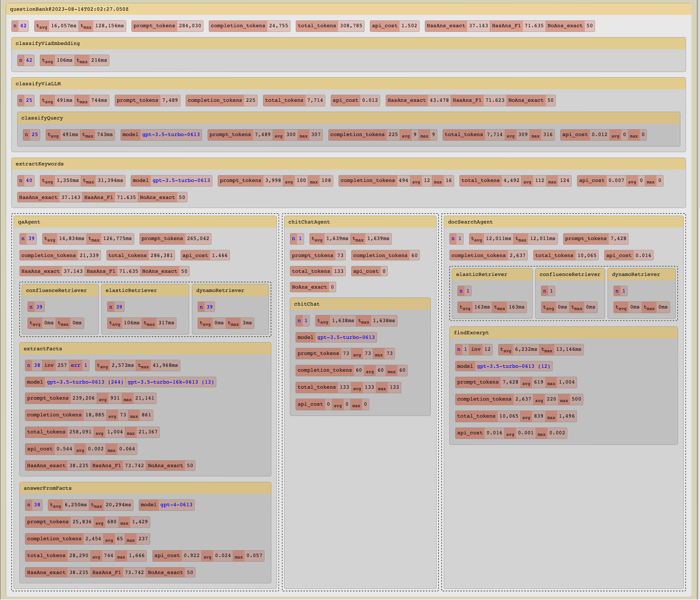Click the n 39 badge in elasticRetriever
700x600 pixels.
pos(115,307)
